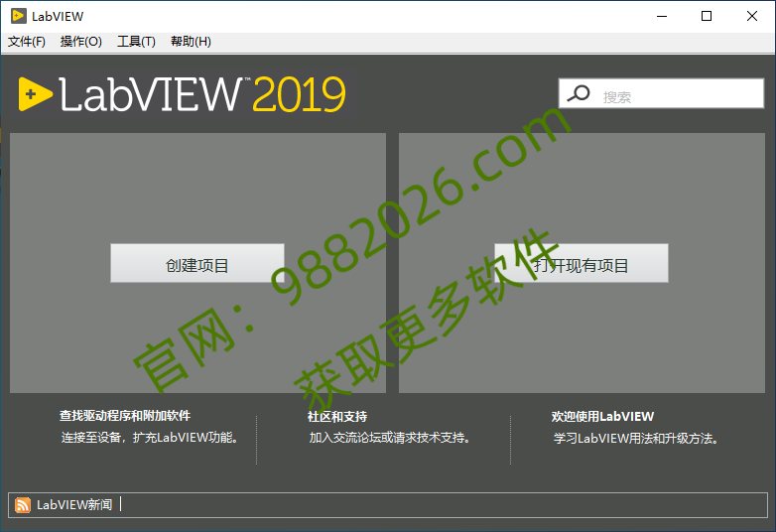Open the 操作(O) menu

(x=81, y=42)
